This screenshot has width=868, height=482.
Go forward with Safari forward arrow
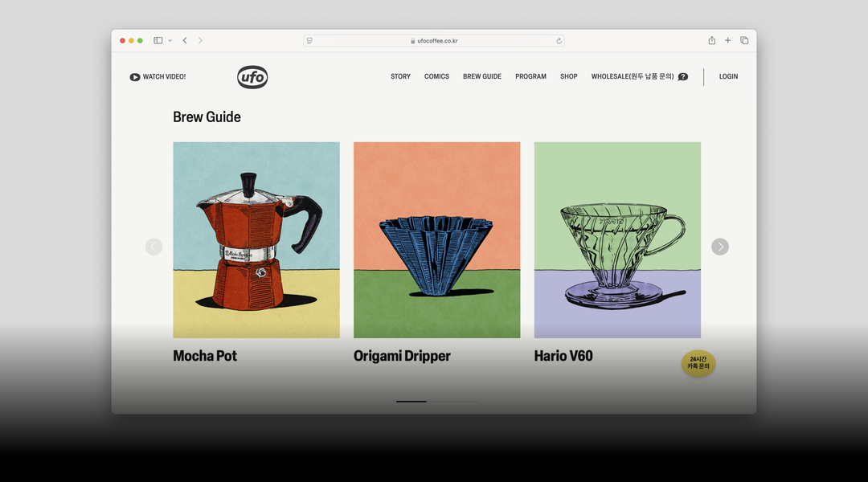200,40
